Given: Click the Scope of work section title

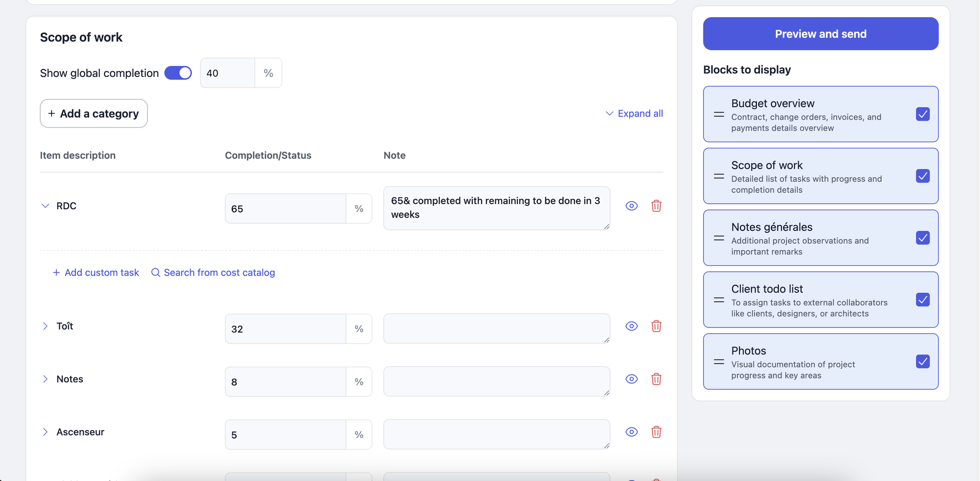Looking at the screenshot, I should click(81, 37).
